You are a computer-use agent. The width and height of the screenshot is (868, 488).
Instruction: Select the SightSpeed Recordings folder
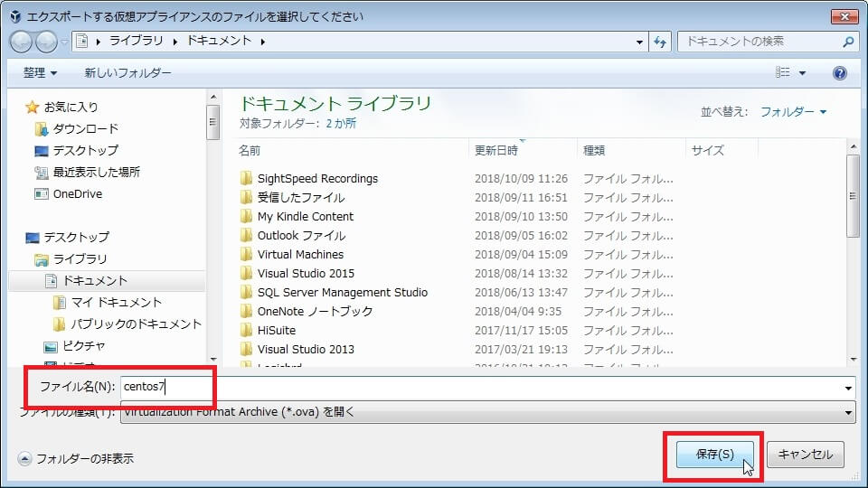click(317, 178)
